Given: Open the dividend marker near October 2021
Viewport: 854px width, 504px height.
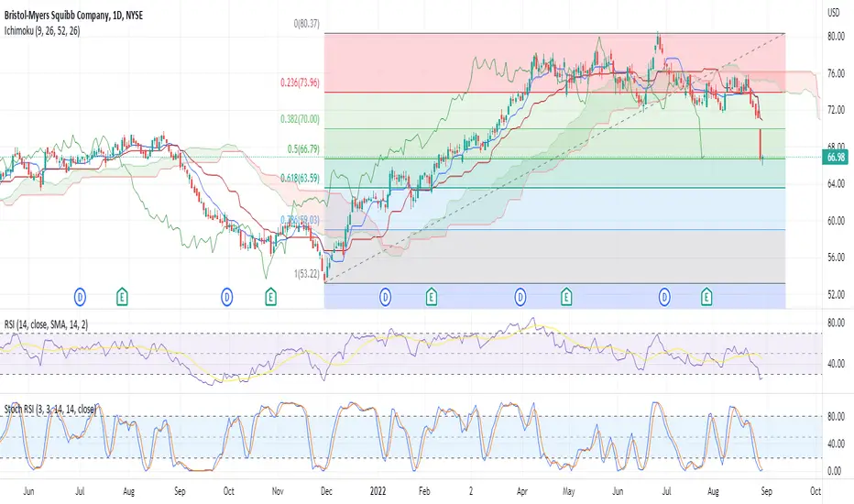Looking at the screenshot, I should click(227, 297).
